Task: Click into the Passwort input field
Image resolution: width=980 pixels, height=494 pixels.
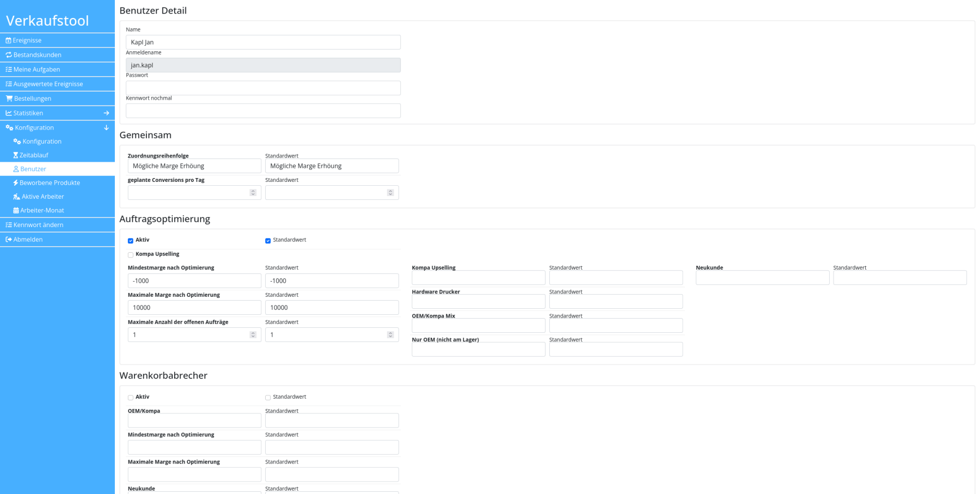Action: coord(263,88)
